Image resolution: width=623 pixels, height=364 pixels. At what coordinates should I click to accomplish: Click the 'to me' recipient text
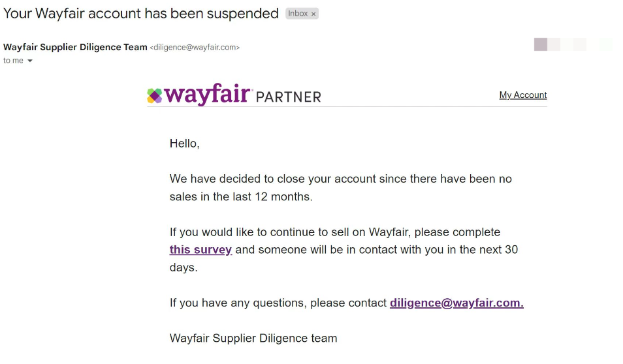13,61
